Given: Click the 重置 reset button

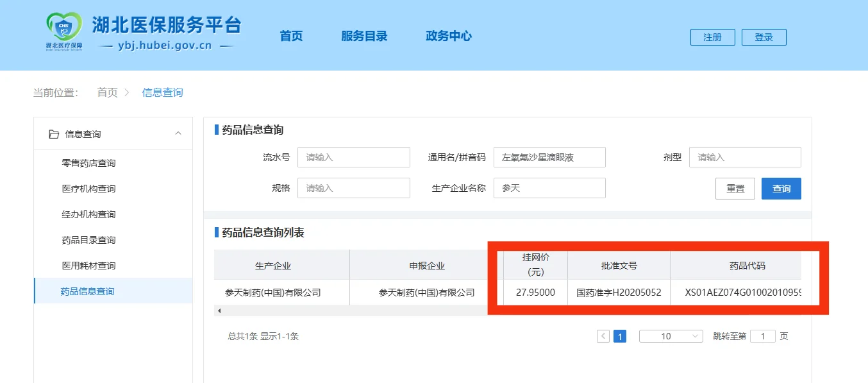Looking at the screenshot, I should click(735, 188).
